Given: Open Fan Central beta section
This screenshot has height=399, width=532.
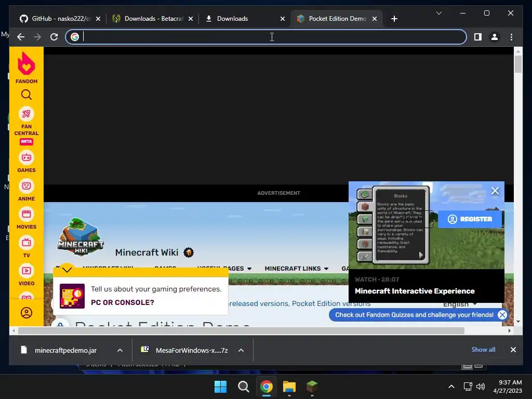Looking at the screenshot, I should click(26, 126).
